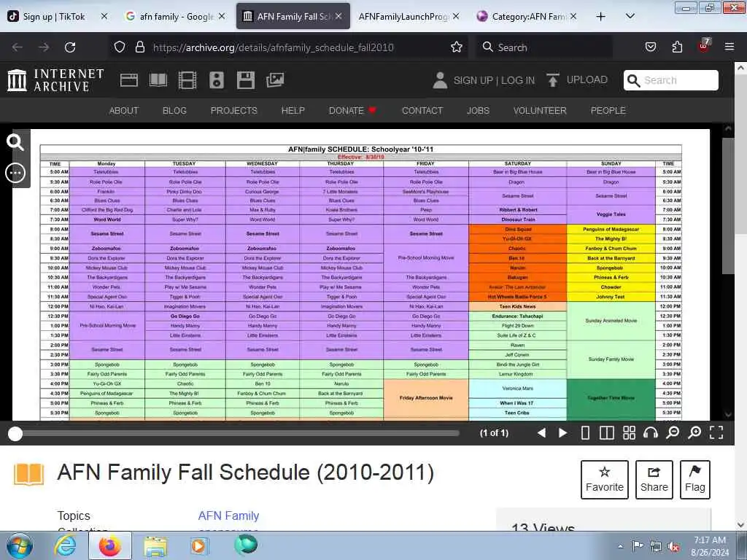Screen dimensions: 747x560
Task: Open Windows Explorer folder on taskbar
Action: pos(155,545)
